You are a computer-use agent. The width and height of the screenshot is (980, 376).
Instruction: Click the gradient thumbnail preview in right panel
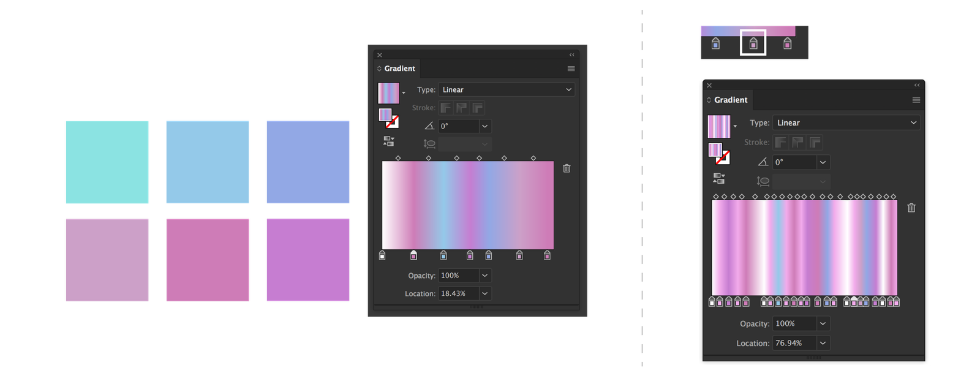click(x=719, y=126)
